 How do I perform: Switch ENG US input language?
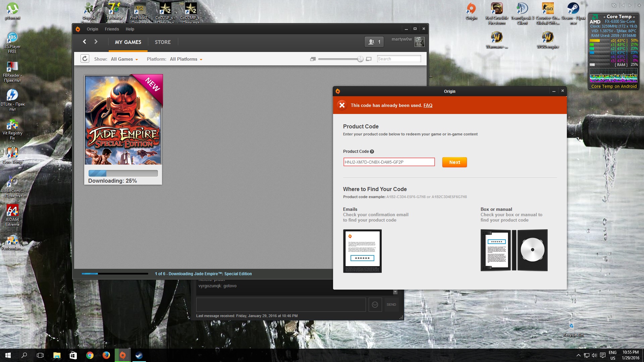coord(613,355)
